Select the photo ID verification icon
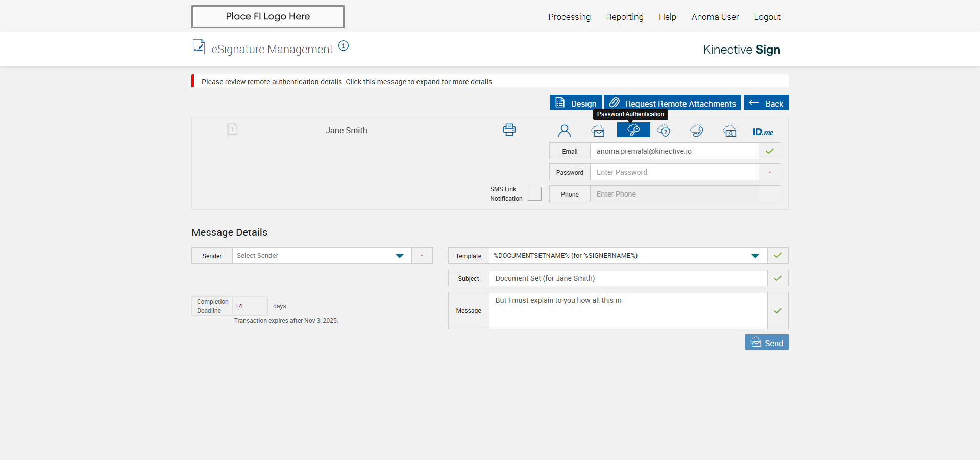 coord(729,131)
